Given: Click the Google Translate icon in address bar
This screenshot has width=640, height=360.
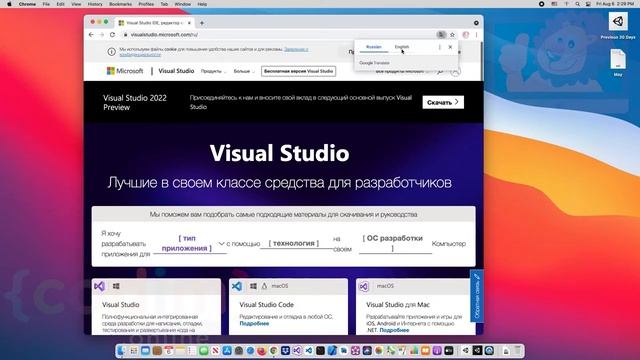Looking at the screenshot, I should click(x=441, y=35).
